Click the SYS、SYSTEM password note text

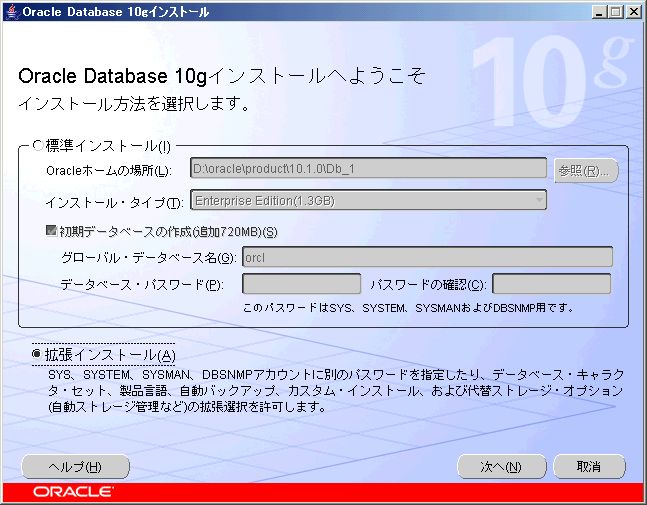(408, 308)
